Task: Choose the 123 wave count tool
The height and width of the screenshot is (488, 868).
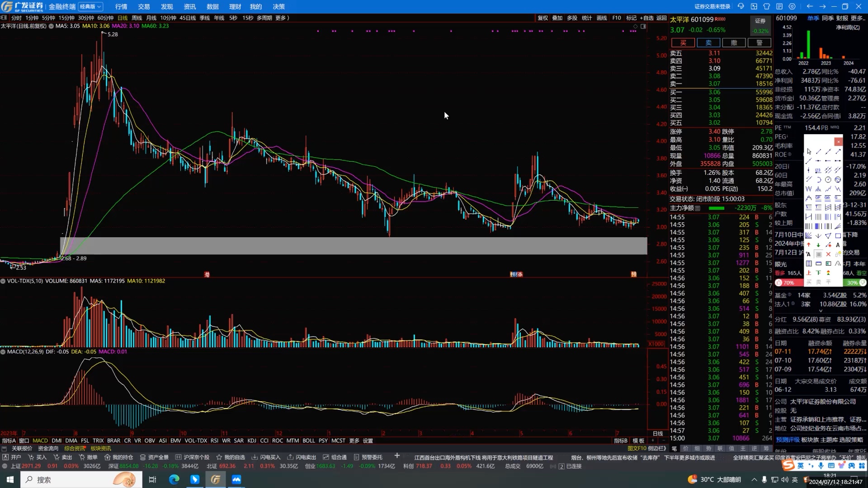Action: coord(818,170)
